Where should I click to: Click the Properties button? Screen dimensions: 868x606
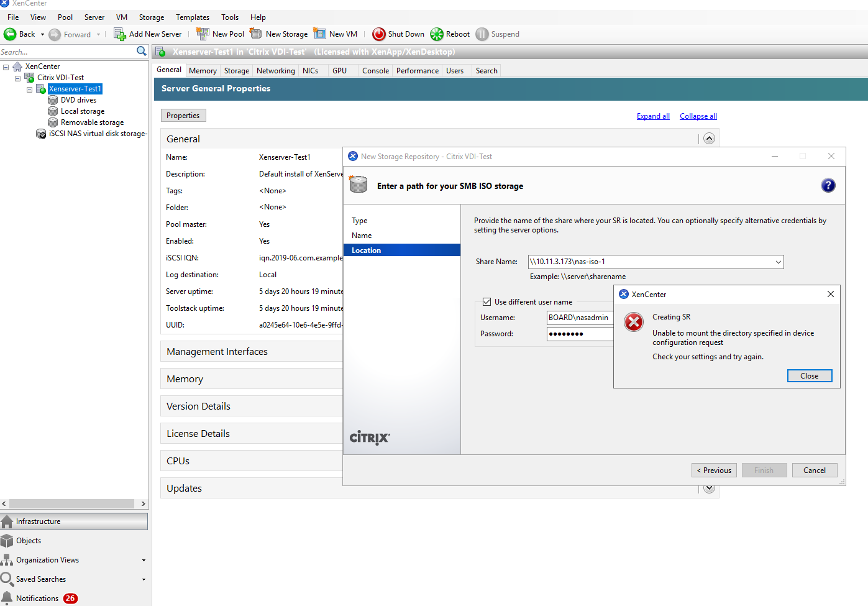point(183,116)
